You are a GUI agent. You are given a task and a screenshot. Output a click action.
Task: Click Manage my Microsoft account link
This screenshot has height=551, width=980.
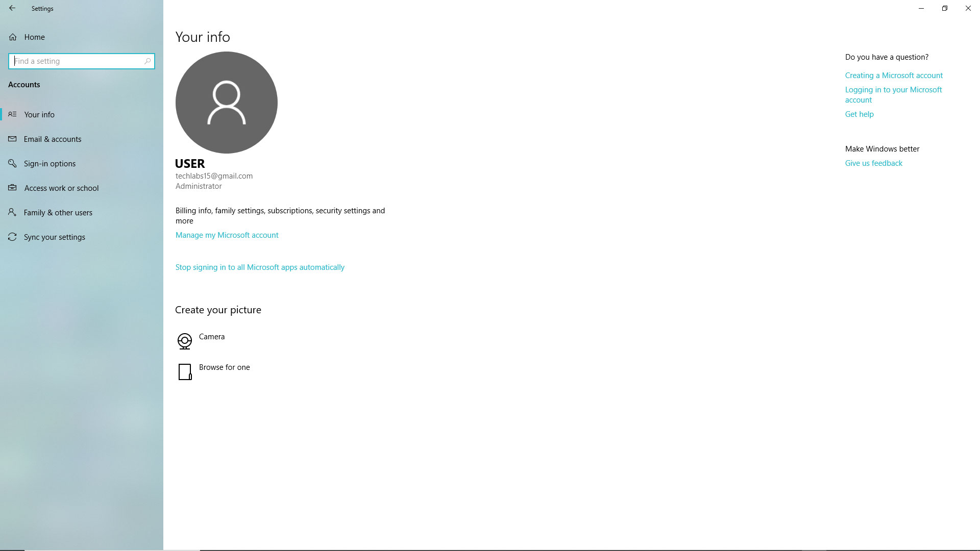tap(227, 235)
